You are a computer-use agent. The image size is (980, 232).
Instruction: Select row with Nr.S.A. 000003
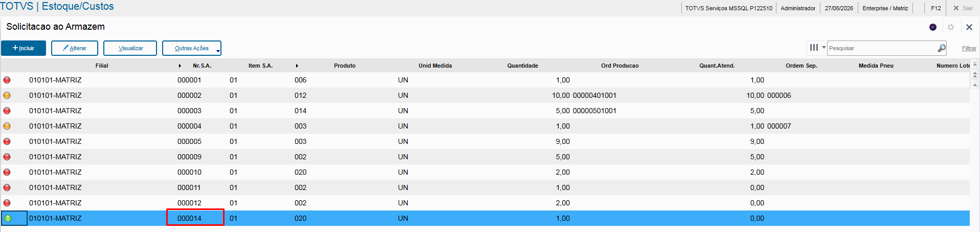click(485, 111)
